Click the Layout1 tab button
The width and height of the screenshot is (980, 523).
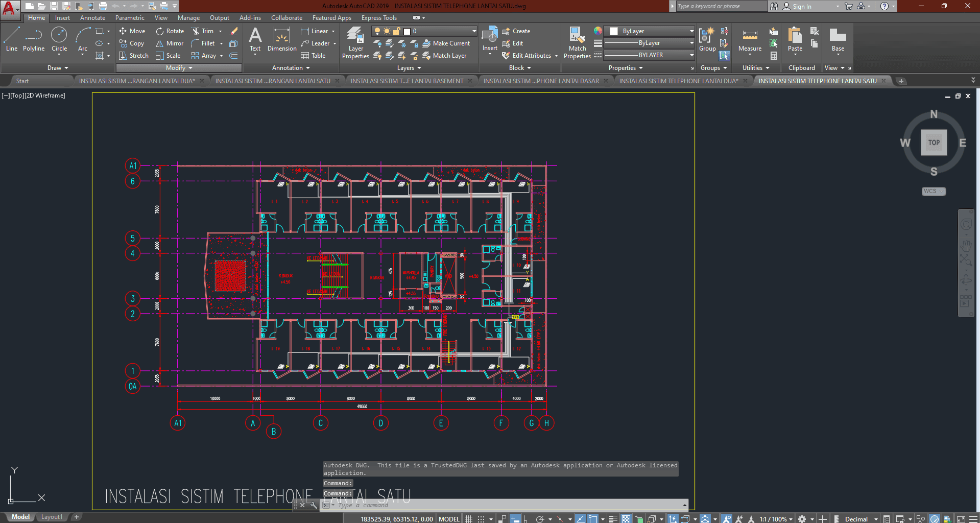[52, 517]
